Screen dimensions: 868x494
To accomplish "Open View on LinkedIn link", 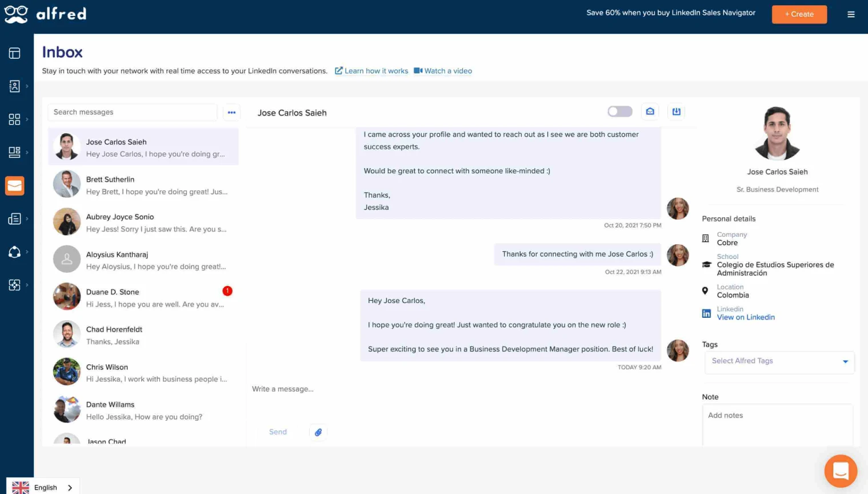I will pyautogui.click(x=746, y=317).
